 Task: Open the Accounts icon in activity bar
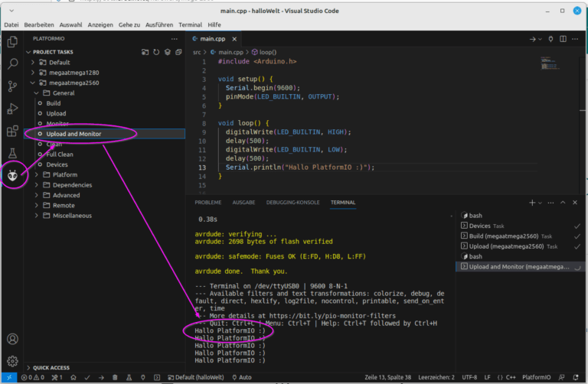[x=12, y=339]
